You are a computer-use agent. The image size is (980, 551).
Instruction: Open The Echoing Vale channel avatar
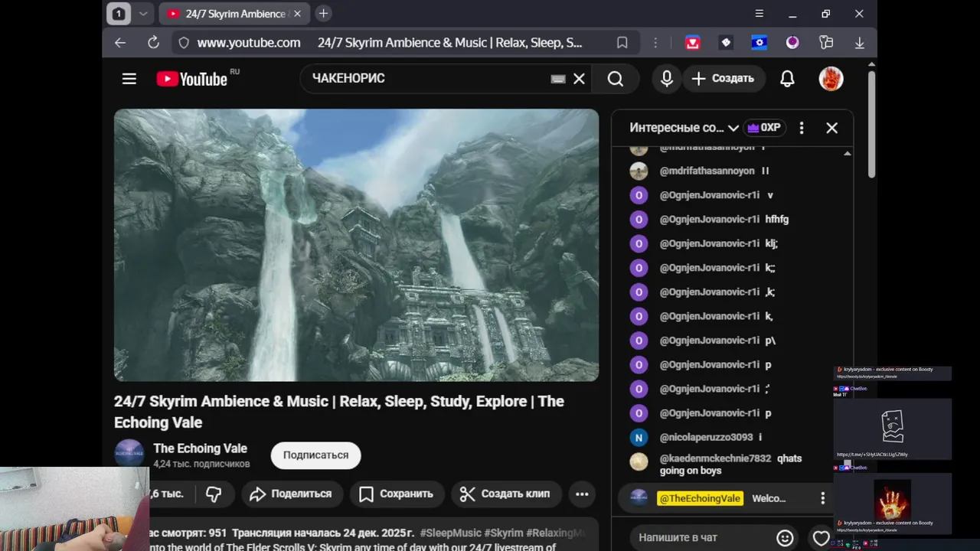click(129, 454)
